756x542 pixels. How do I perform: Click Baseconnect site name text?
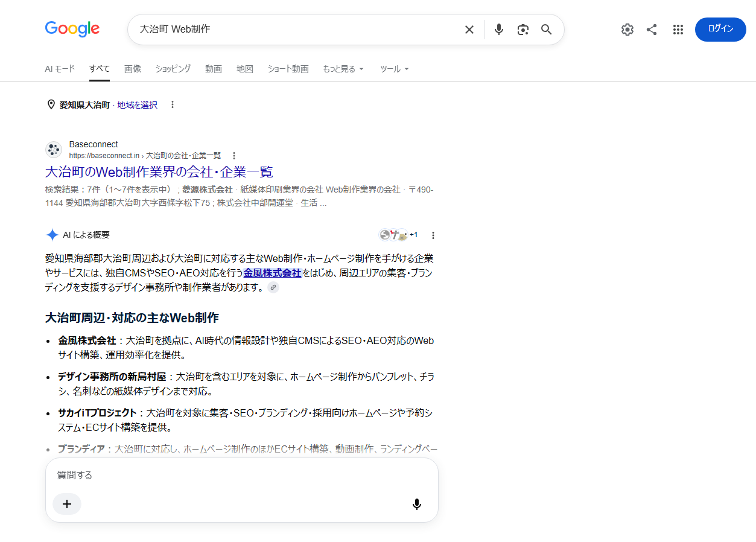click(x=94, y=144)
